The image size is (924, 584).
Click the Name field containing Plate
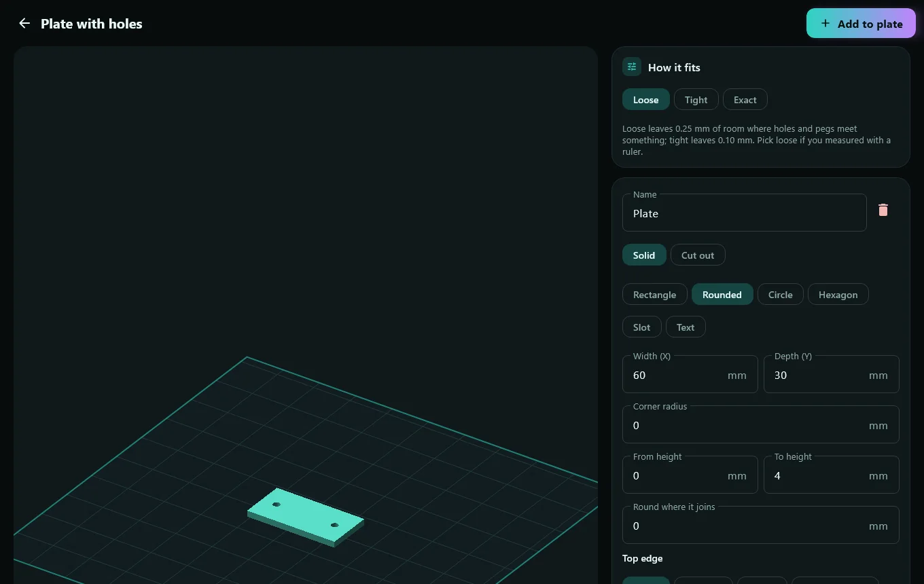(x=744, y=213)
